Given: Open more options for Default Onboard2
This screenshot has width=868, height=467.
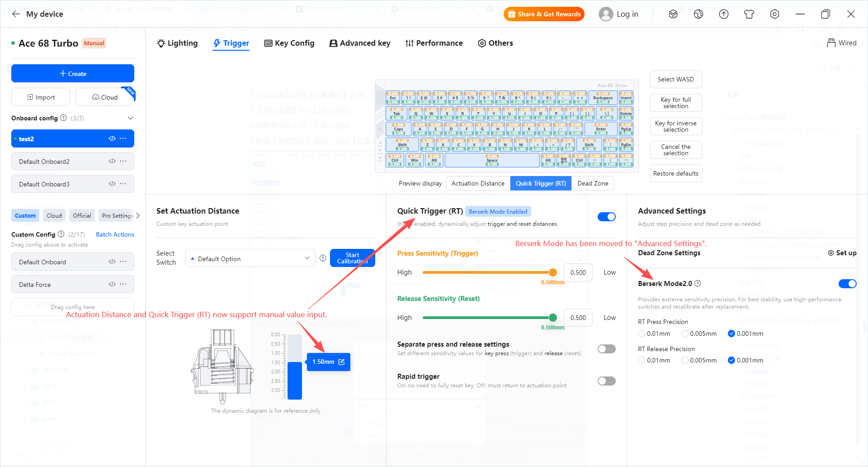Looking at the screenshot, I should tap(123, 161).
